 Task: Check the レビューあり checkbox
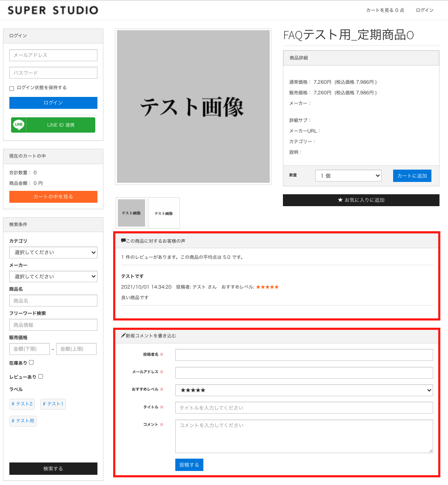click(x=40, y=377)
